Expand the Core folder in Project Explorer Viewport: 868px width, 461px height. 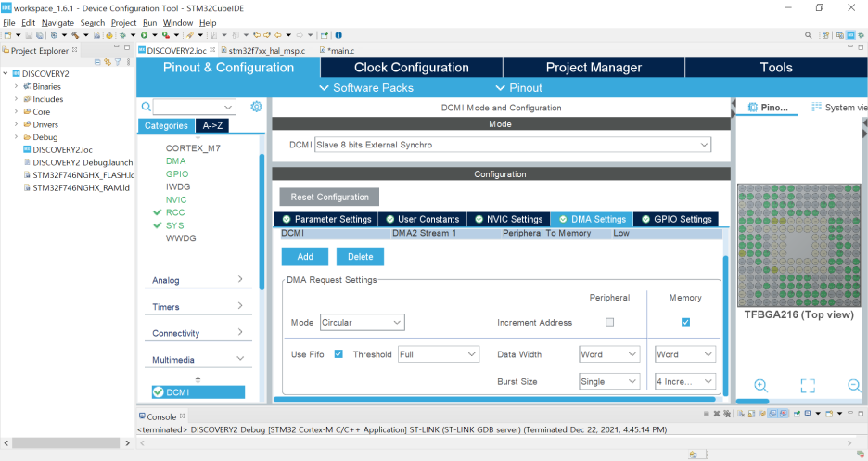16,112
